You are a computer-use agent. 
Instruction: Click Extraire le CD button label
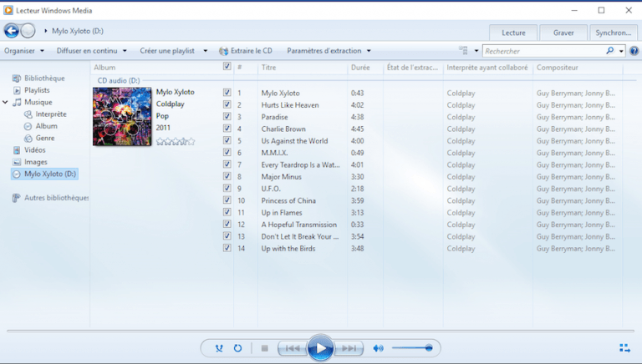pos(252,51)
